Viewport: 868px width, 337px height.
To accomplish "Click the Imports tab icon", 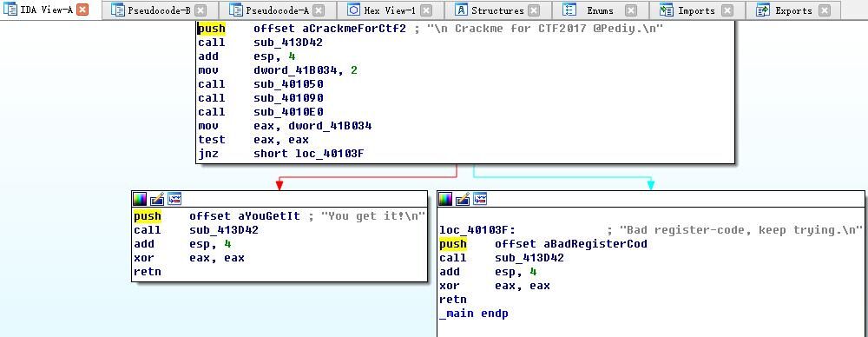I will coord(666,10).
